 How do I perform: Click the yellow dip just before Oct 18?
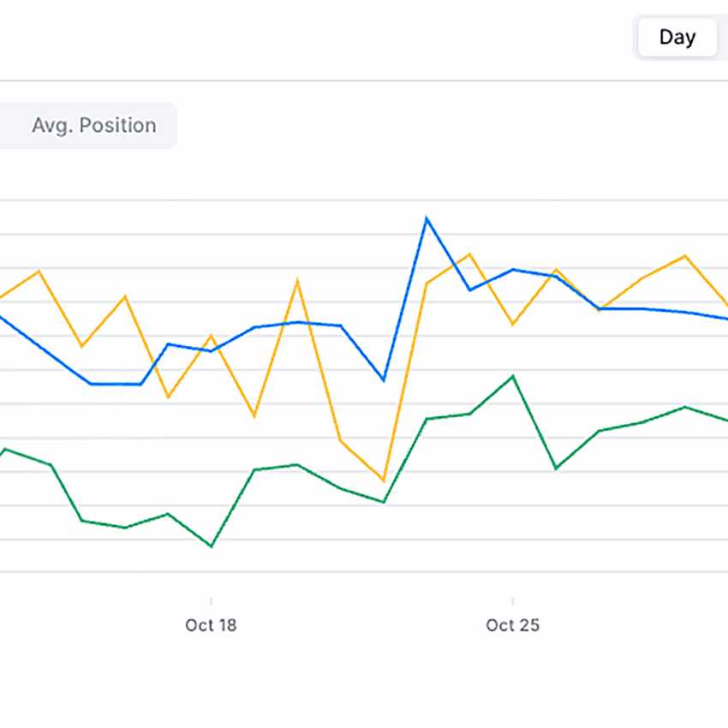click(x=168, y=397)
